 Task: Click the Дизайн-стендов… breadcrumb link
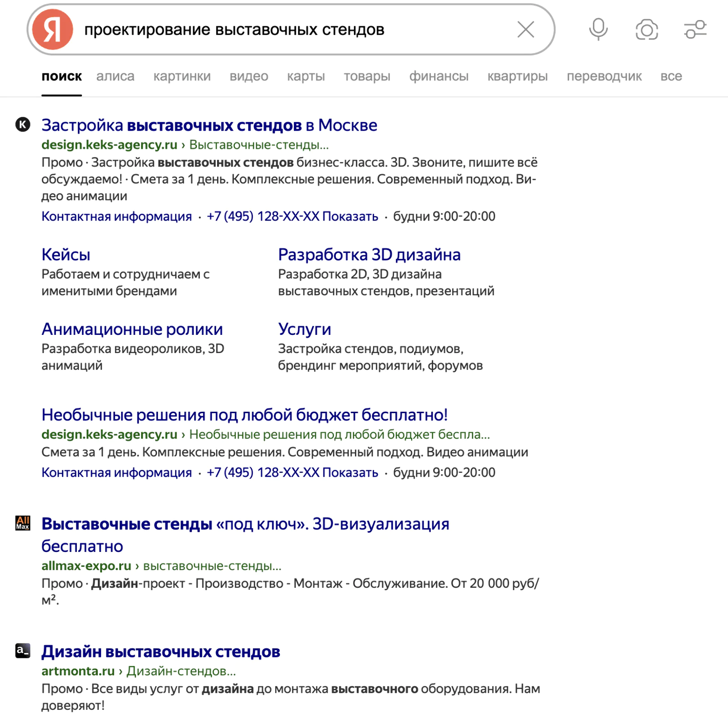point(181,671)
